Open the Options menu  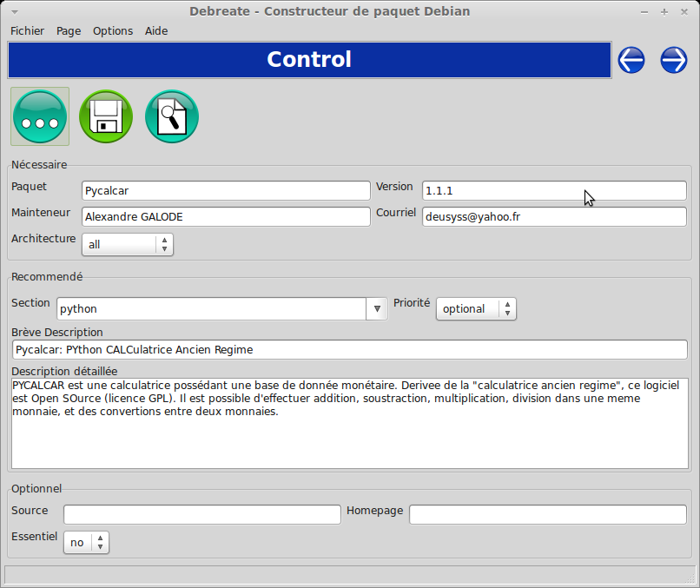(113, 30)
